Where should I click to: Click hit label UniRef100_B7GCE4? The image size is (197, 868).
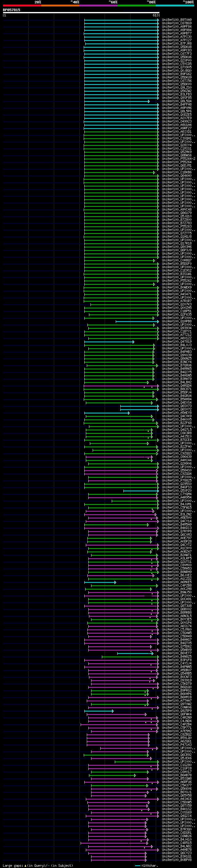point(177,440)
